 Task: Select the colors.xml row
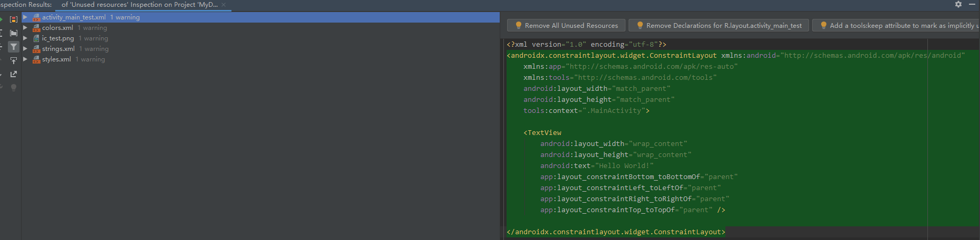point(260,28)
